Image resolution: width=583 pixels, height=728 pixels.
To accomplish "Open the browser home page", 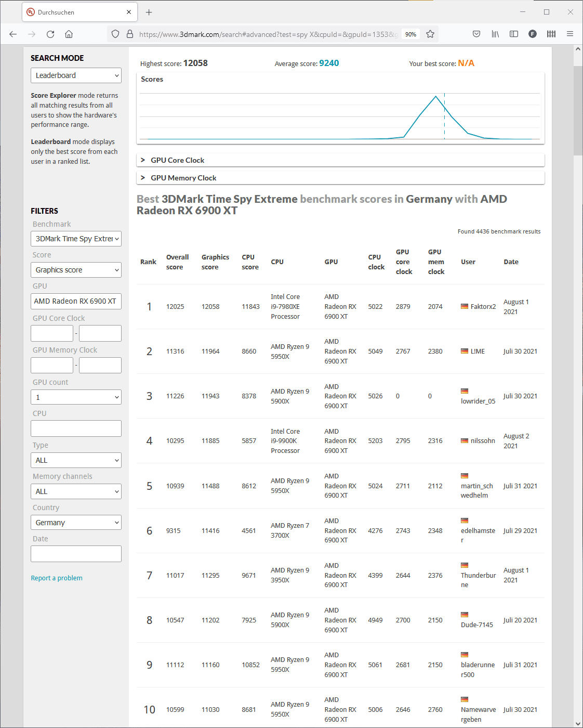I will click(x=69, y=34).
